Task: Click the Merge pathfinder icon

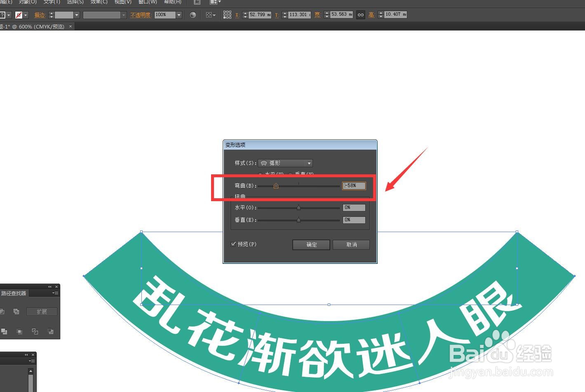Action: (x=4, y=331)
